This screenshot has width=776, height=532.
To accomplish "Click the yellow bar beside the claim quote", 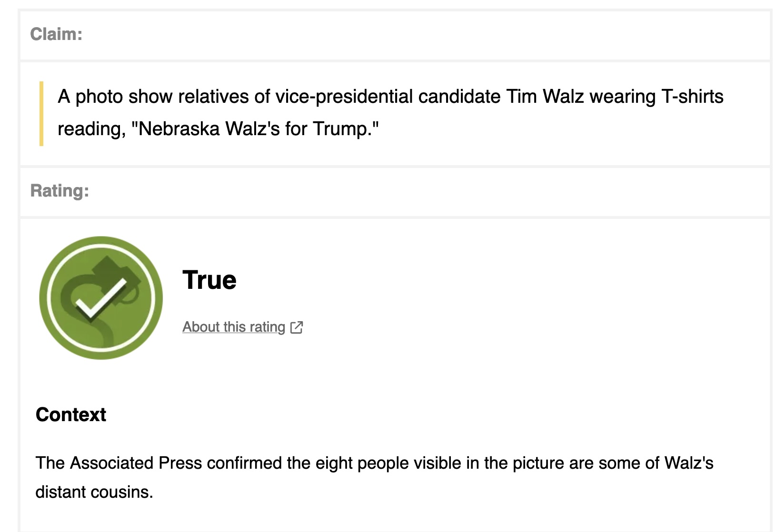I will point(41,114).
